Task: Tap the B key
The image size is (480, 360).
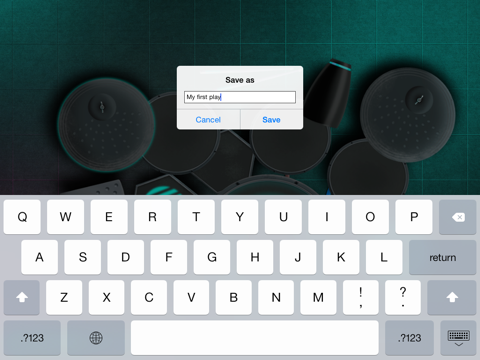Action: point(234,297)
